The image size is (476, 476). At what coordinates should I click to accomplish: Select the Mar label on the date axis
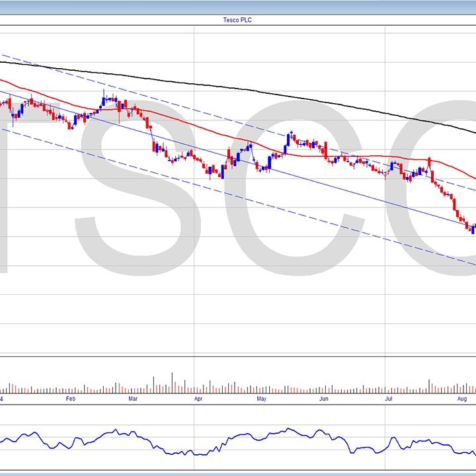(x=133, y=399)
